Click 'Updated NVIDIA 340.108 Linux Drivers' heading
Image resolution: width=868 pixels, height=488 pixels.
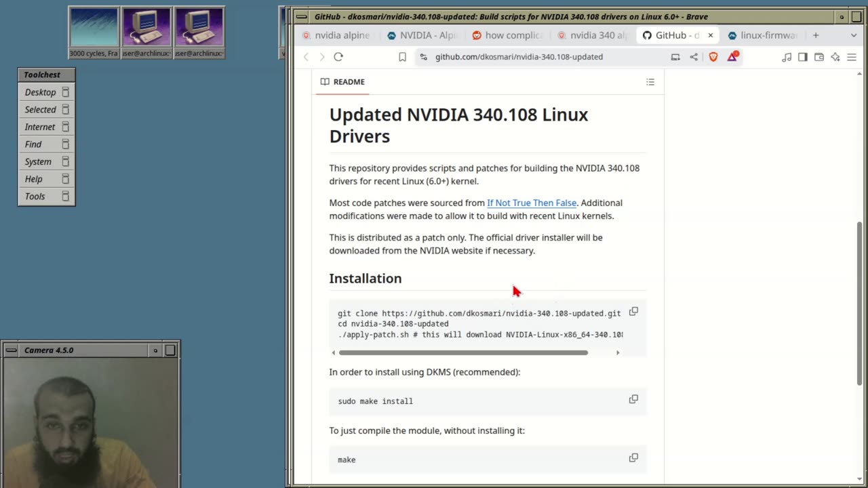(458, 125)
